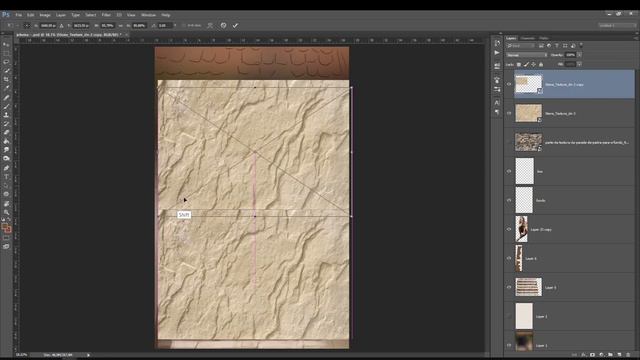The width and height of the screenshot is (640, 360).
Task: Click the reference point locator grid
Action: tap(27, 25)
